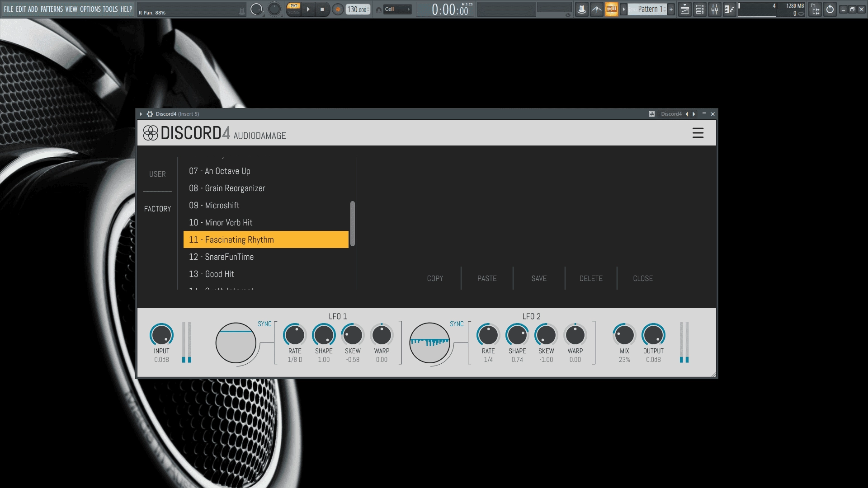Select preset 07 - An Octave Up
This screenshot has height=488, width=868.
pos(266,171)
